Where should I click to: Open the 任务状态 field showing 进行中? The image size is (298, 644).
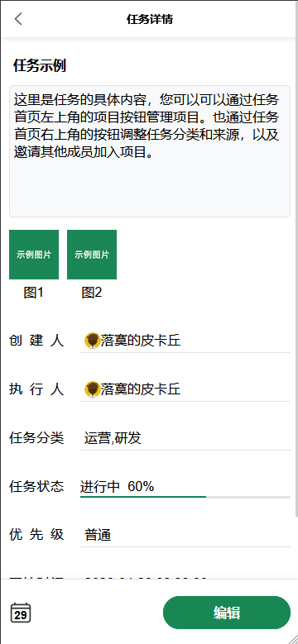point(185,487)
